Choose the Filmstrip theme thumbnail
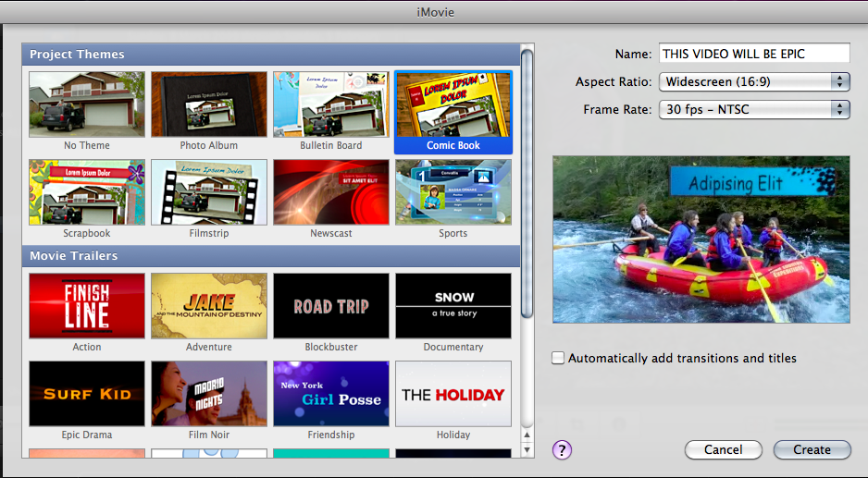This screenshot has height=478, width=868. pyautogui.click(x=209, y=192)
